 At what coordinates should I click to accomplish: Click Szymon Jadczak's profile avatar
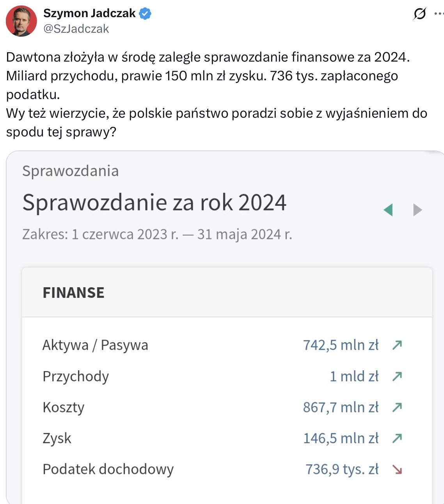(x=21, y=21)
